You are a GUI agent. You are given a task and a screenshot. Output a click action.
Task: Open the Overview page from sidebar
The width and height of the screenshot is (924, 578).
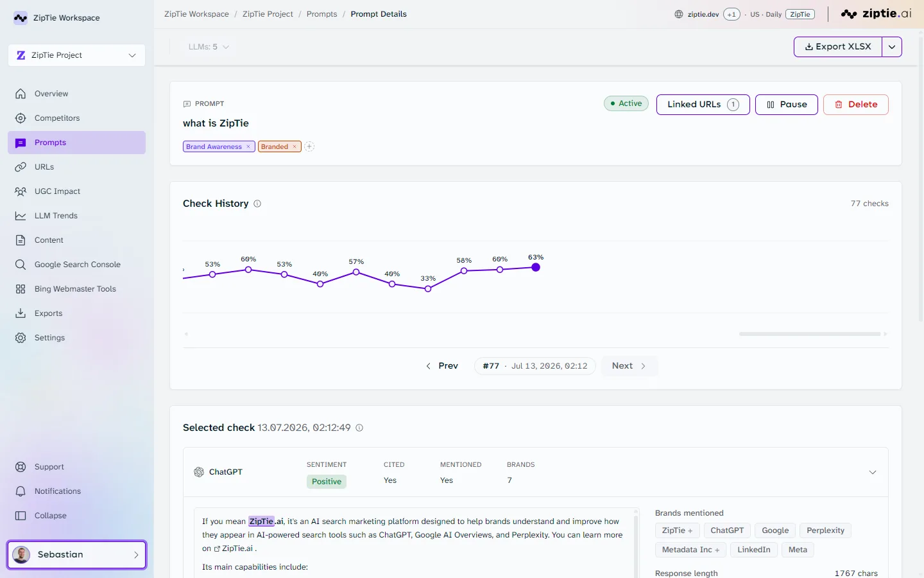[x=76, y=94]
